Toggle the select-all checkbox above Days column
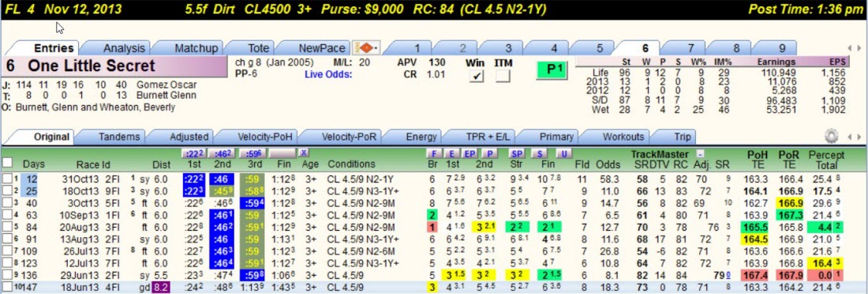 [7, 163]
